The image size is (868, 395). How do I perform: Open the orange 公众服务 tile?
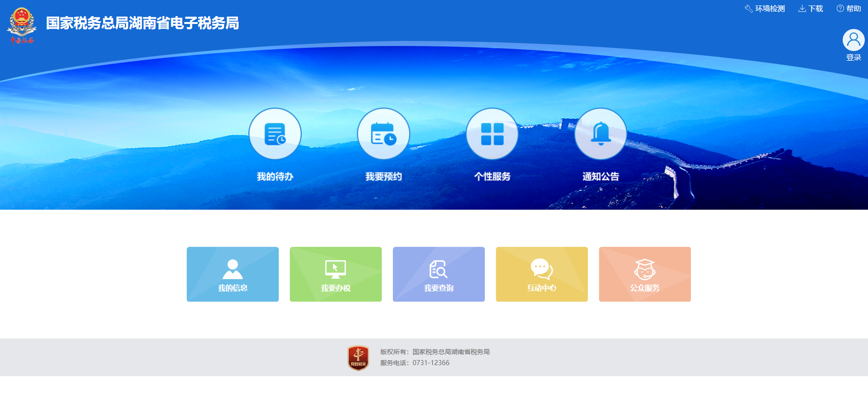point(645,274)
